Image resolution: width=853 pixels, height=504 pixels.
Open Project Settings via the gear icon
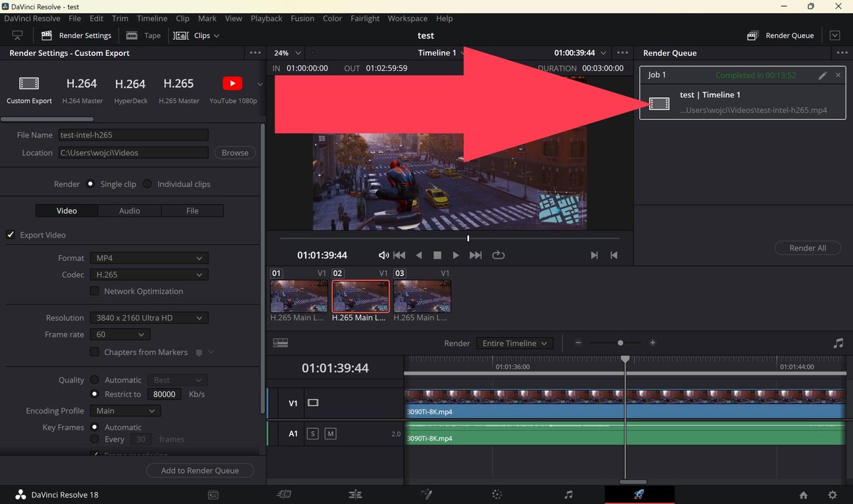coord(832,495)
